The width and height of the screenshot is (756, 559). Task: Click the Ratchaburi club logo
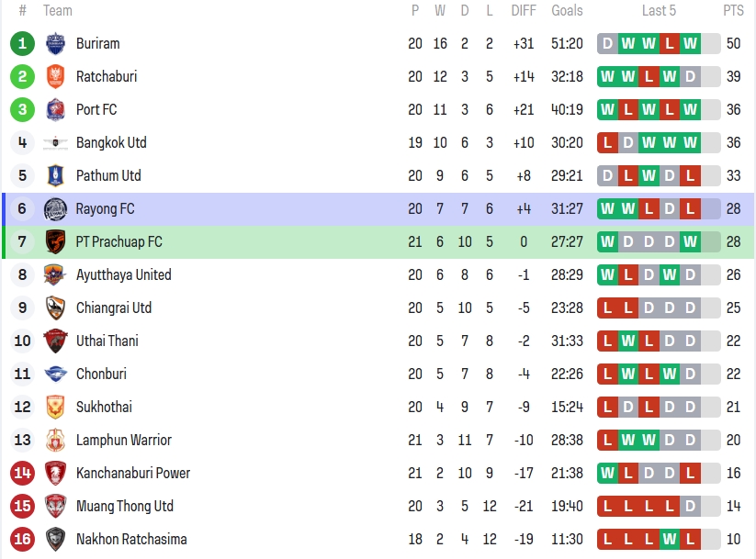click(56, 76)
